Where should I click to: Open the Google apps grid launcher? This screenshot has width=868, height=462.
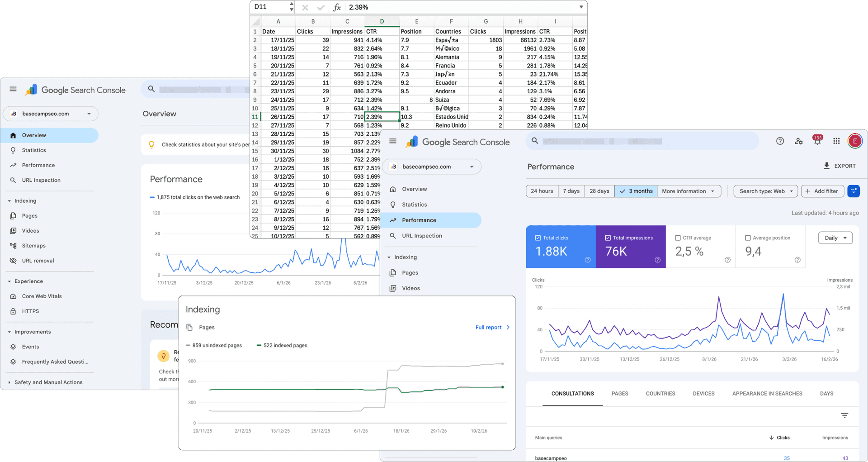(836, 141)
